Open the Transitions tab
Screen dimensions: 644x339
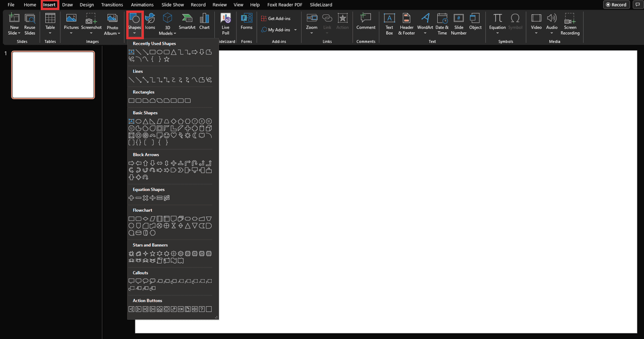[112, 5]
